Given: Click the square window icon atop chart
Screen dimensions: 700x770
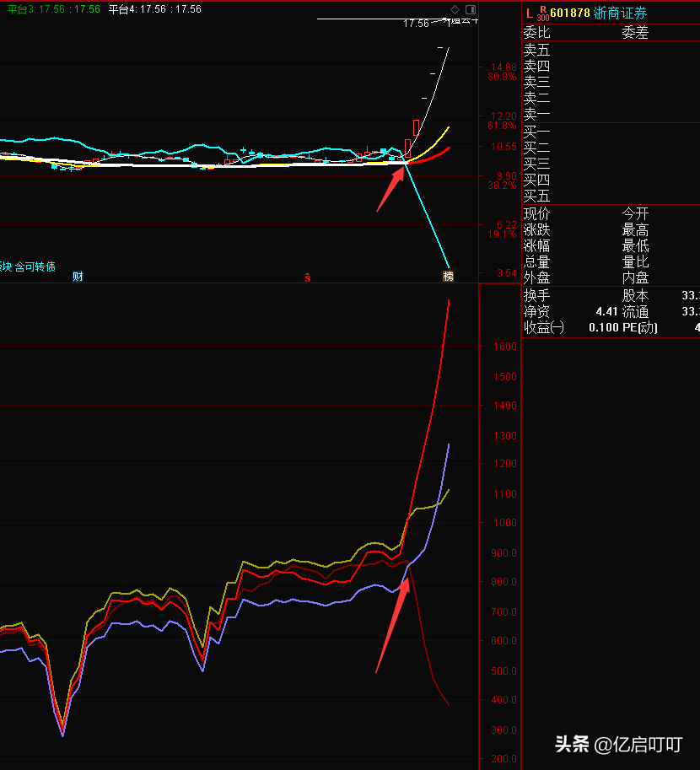Looking at the screenshot, I should pyautogui.click(x=470, y=9).
